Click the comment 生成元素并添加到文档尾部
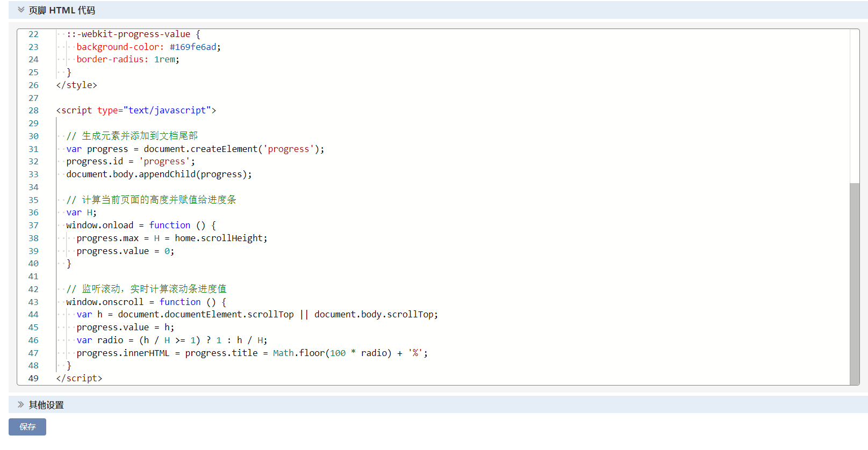The image size is (868, 450). tap(132, 136)
